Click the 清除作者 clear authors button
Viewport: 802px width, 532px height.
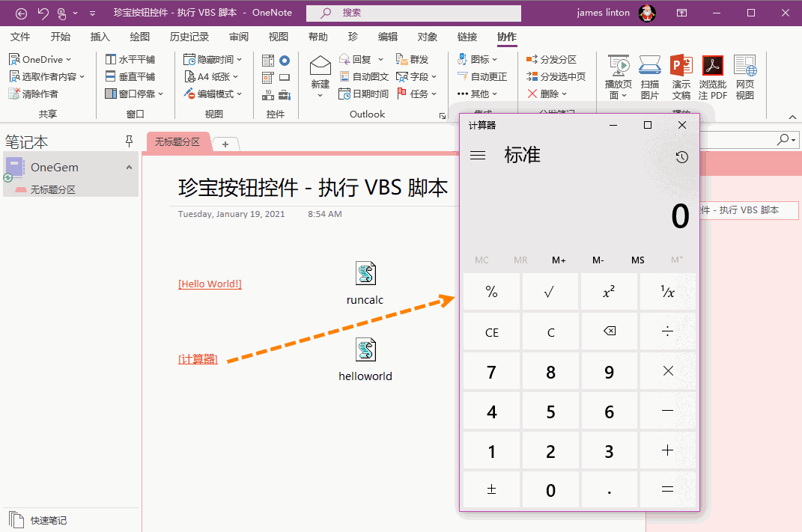(x=34, y=94)
